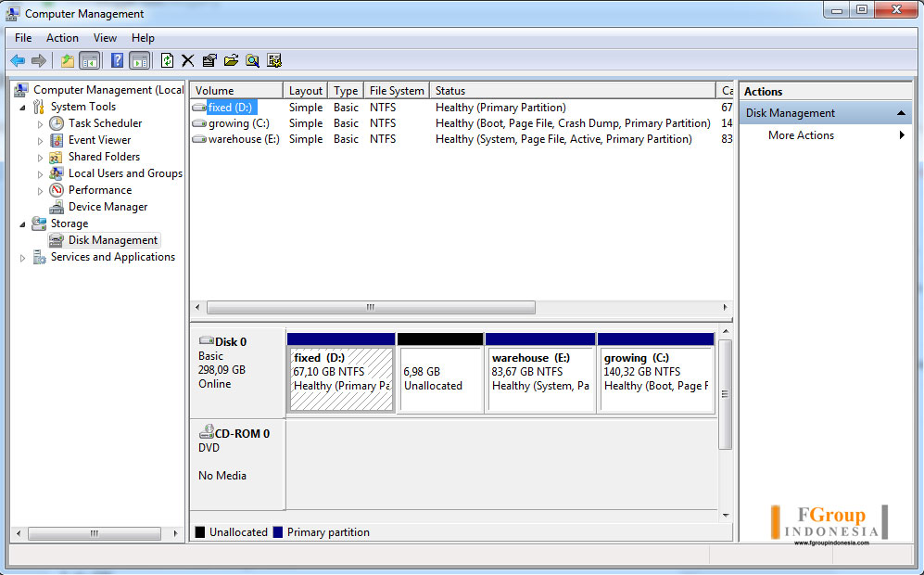Click the Find/magnifier toolbar icon
Viewport: 924px width, 575px height.
click(252, 59)
